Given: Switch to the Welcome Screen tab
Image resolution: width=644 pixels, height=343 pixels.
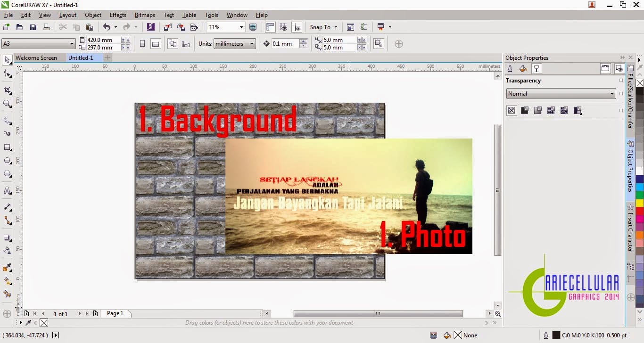Looking at the screenshot, I should tap(36, 58).
